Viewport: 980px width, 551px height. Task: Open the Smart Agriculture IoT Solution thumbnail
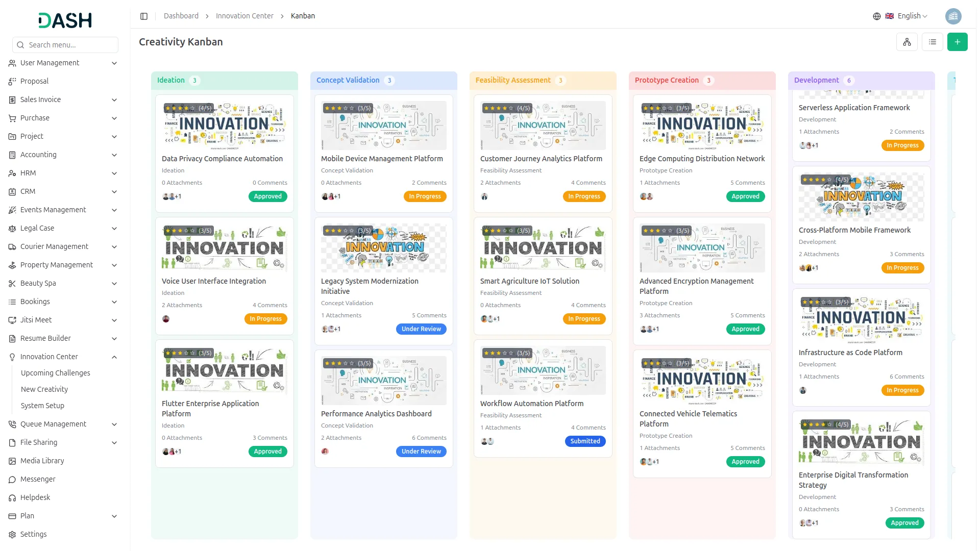point(543,248)
